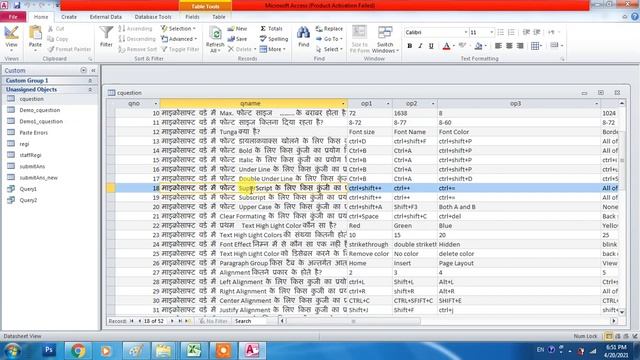
Task: Go to next record navigation button
Action: [172, 321]
